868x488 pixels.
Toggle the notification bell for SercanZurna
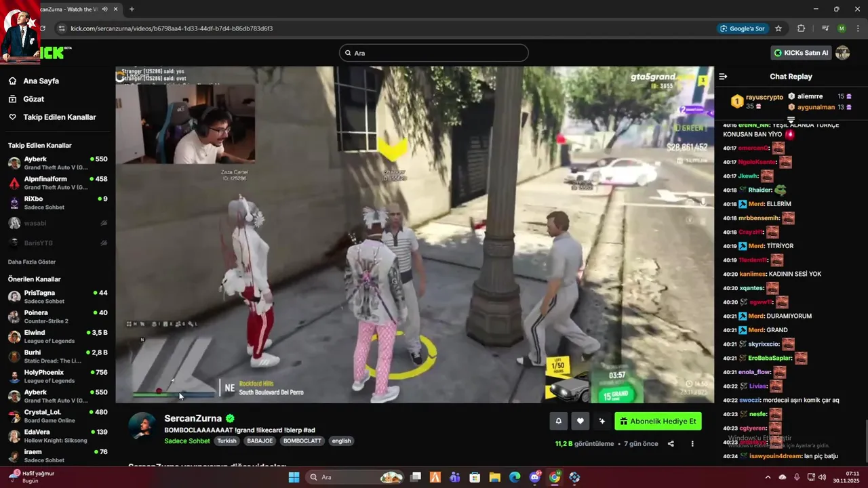pos(558,421)
